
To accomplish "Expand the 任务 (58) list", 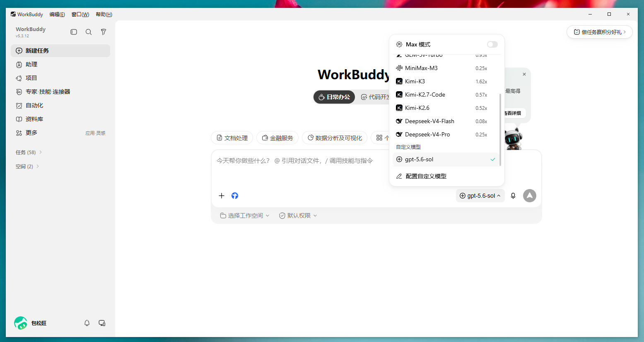I will 29,153.
